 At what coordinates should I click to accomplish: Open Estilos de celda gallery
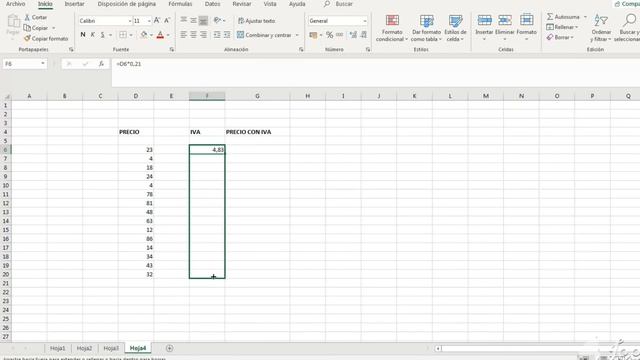456,28
